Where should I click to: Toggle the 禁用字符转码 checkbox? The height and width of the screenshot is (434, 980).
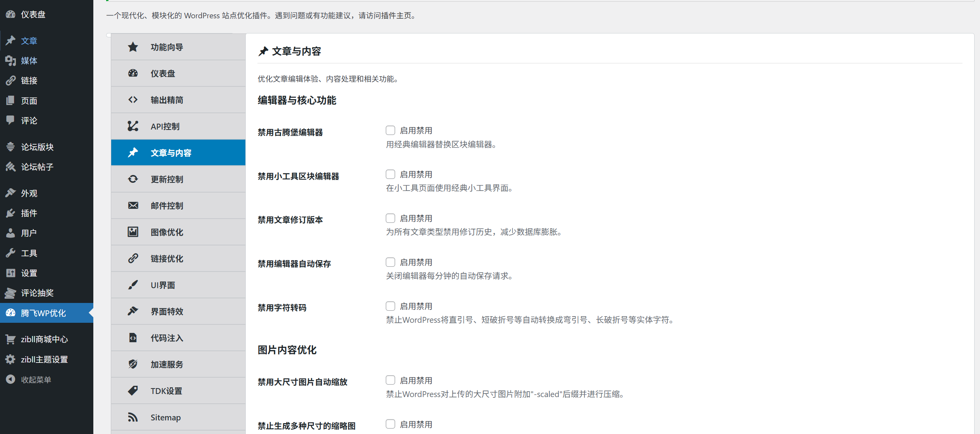(x=390, y=306)
